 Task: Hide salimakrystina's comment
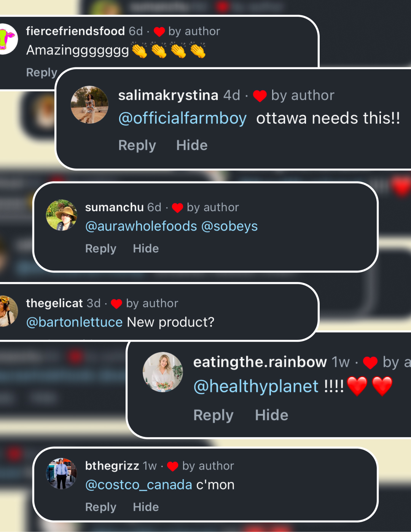click(192, 145)
